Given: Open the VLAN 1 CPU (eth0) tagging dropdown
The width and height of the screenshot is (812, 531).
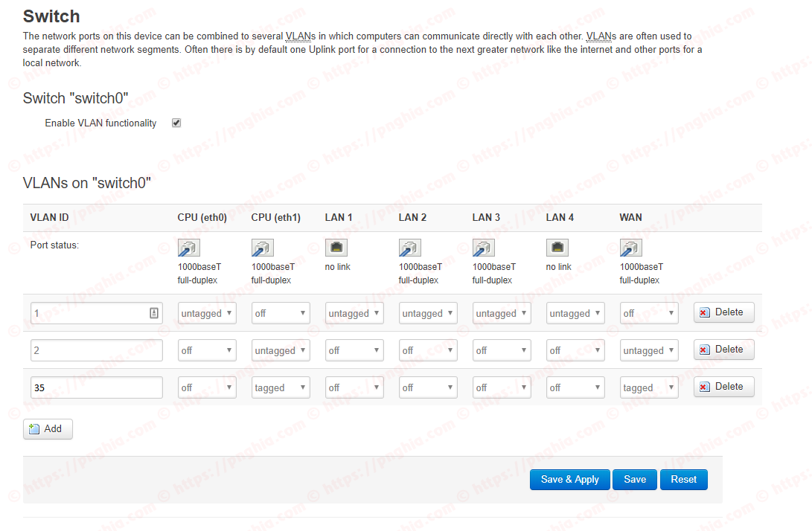Looking at the screenshot, I should (207, 313).
